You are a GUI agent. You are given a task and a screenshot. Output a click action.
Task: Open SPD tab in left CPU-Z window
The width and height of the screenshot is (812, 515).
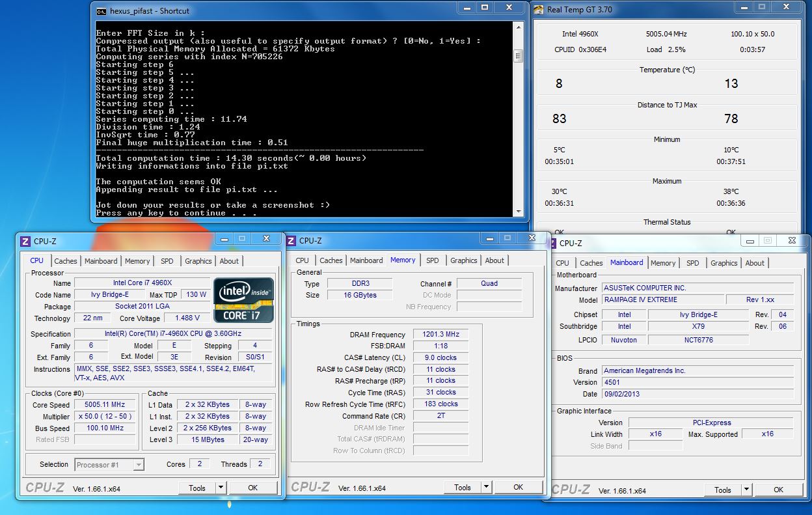[167, 261]
